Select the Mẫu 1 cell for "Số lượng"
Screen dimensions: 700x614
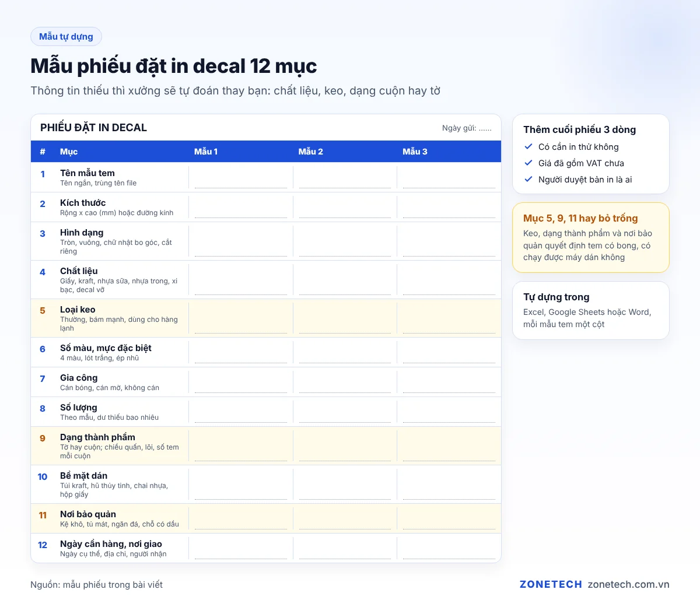[x=241, y=412]
